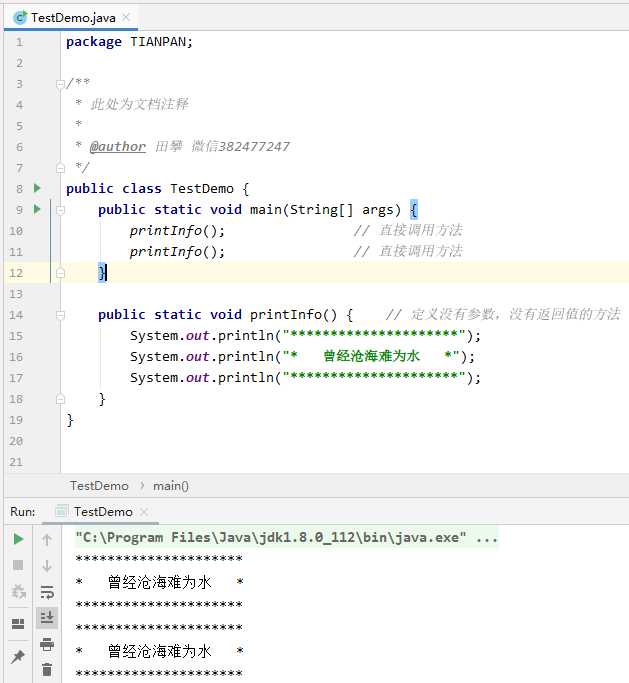
Task: Toggle soft-wrap in console
Action: tap(47, 592)
